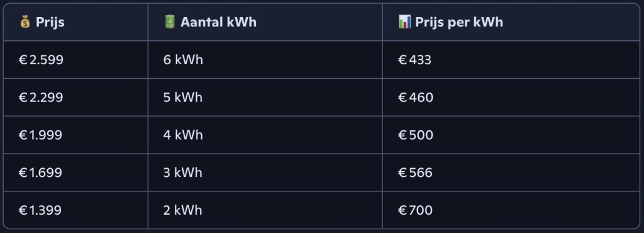The width and height of the screenshot is (644, 233).
Task: Click the €433 per kWh value
Action: click(x=415, y=60)
